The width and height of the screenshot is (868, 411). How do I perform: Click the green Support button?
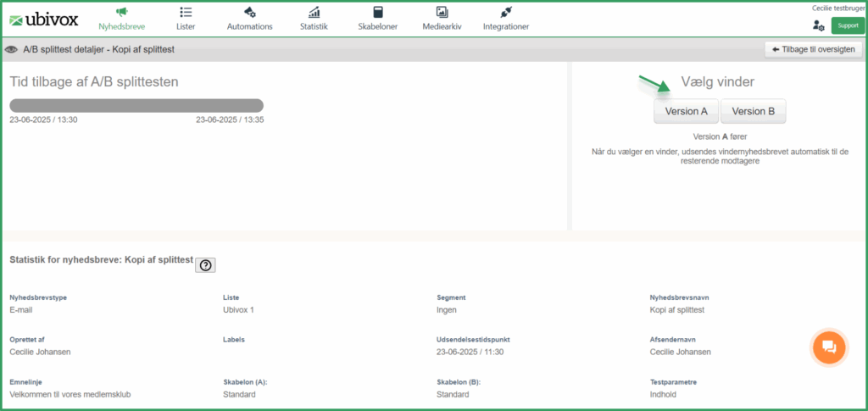click(x=848, y=25)
